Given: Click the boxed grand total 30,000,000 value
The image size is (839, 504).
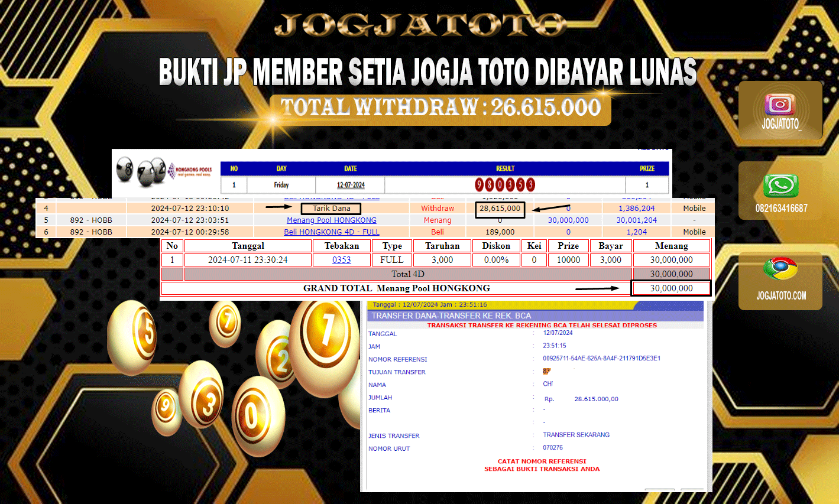Looking at the screenshot, I should click(x=672, y=288).
